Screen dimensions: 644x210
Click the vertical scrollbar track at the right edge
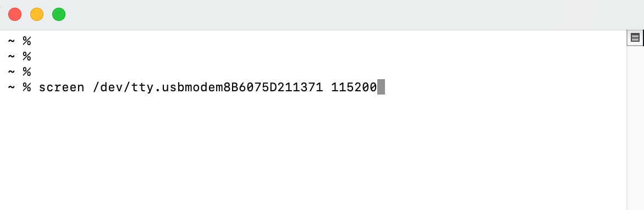[635, 127]
